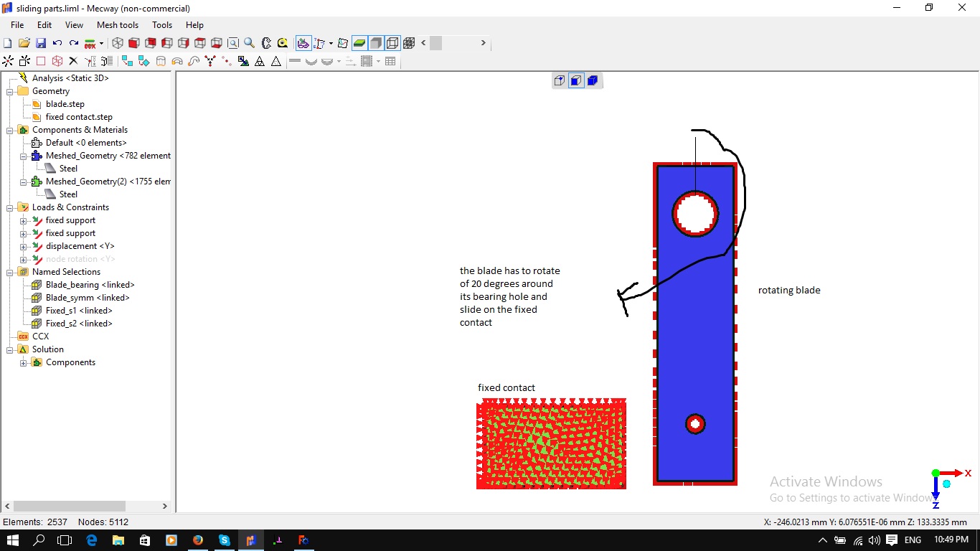Select the Blade_symm <linked> named selection
Image resolution: width=980 pixels, height=551 pixels.
tap(88, 298)
